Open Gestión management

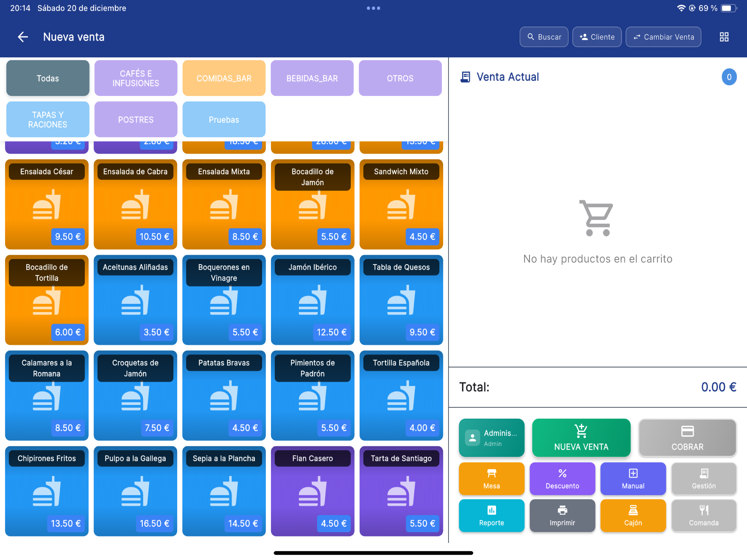point(704,479)
